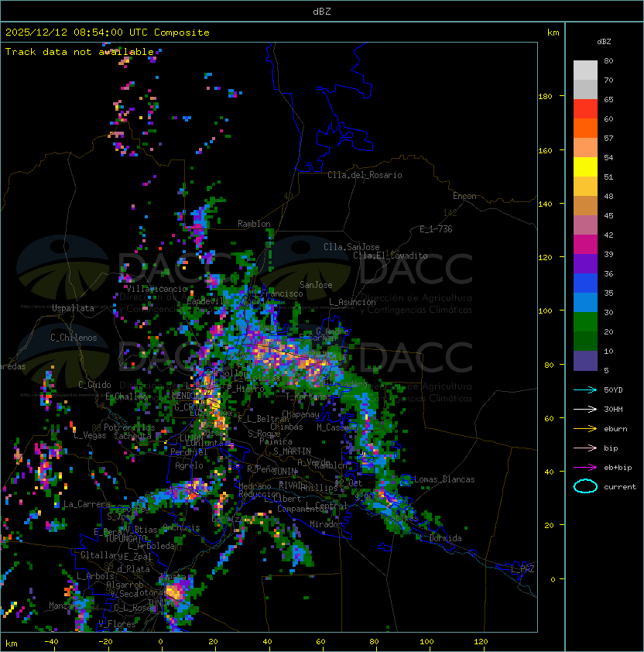Viewport: 644px width, 652px height.
Task: Click the cyan ellipse 'current' legend icon
Action: click(x=585, y=486)
